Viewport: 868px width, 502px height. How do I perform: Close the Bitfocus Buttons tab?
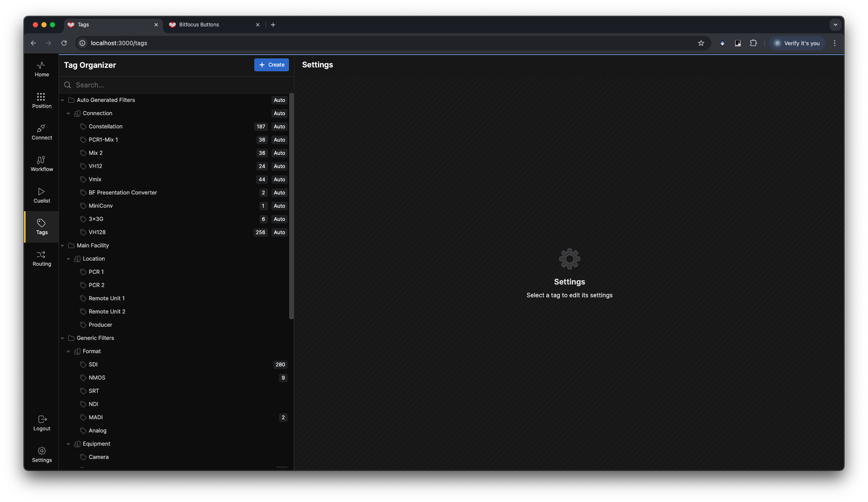pos(258,25)
